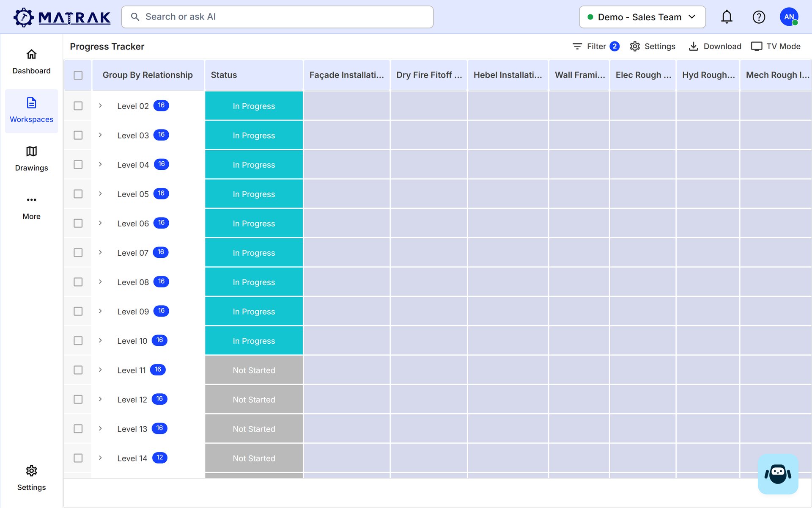The width and height of the screenshot is (812, 508).
Task: Click Level 12 Not Started status cell
Action: pos(254,400)
